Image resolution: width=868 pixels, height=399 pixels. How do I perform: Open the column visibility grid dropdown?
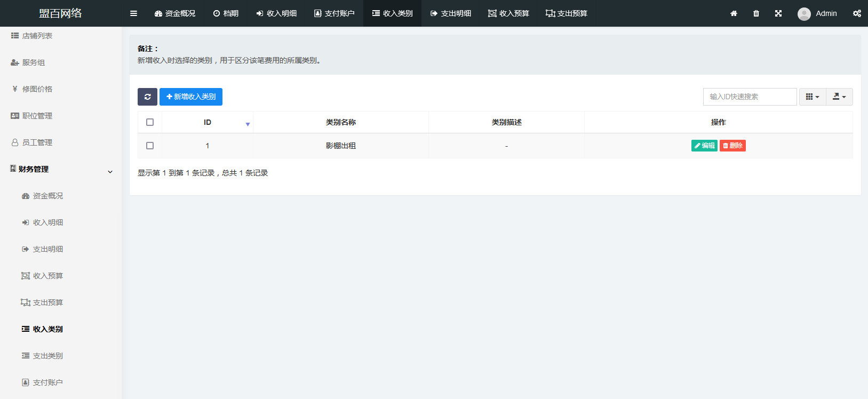pos(812,97)
